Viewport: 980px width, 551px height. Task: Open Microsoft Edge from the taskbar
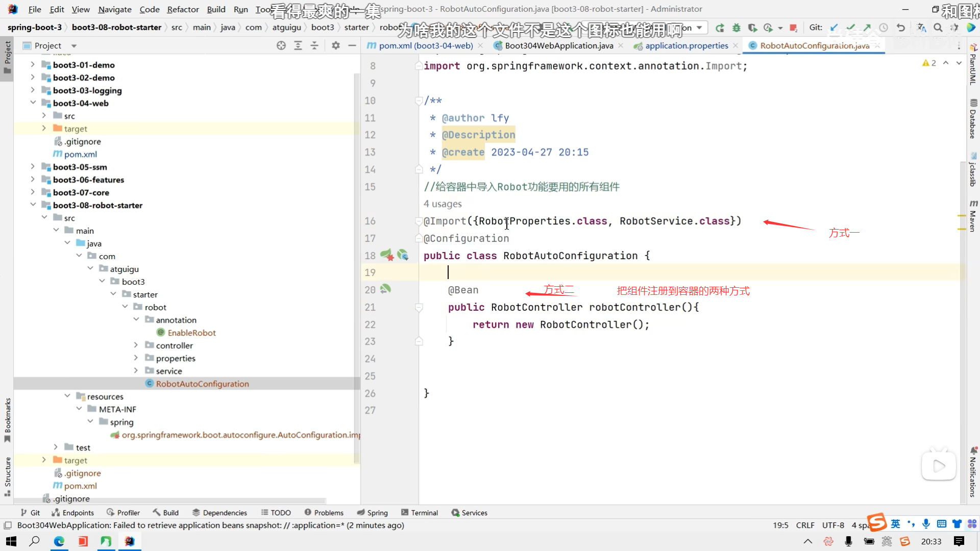pos(59,541)
